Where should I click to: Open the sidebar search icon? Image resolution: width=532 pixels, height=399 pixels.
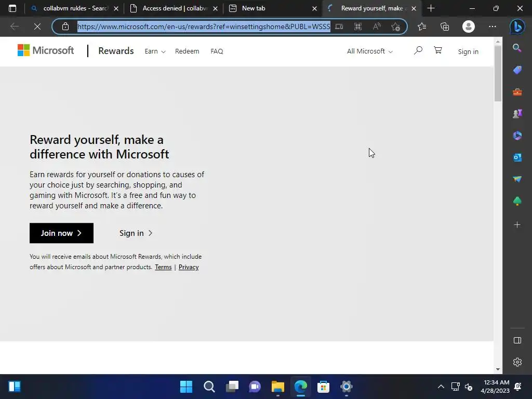pyautogui.click(x=517, y=48)
